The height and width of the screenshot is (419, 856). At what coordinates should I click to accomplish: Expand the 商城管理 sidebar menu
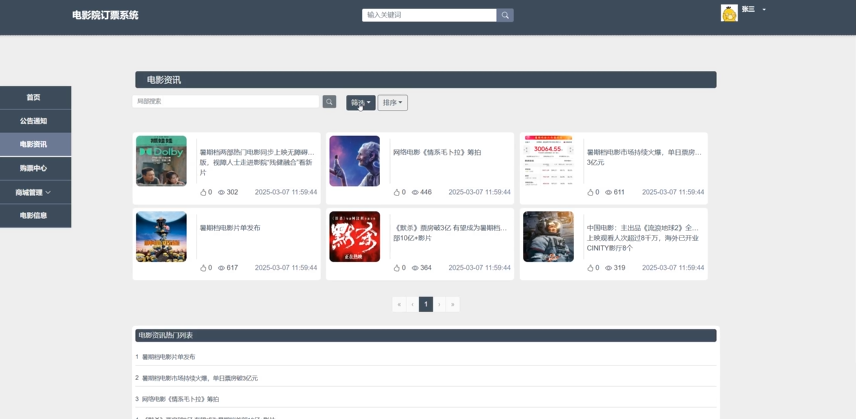[35, 192]
